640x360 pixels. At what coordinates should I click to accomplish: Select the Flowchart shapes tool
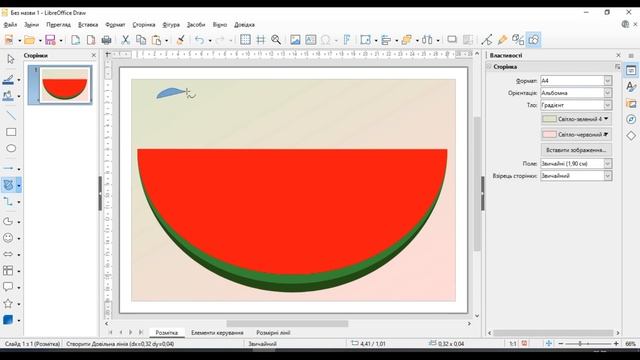coord(8,270)
